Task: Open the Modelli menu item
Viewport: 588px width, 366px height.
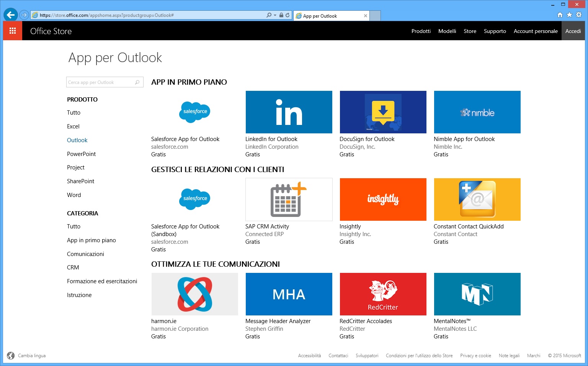Action: pyautogui.click(x=447, y=31)
